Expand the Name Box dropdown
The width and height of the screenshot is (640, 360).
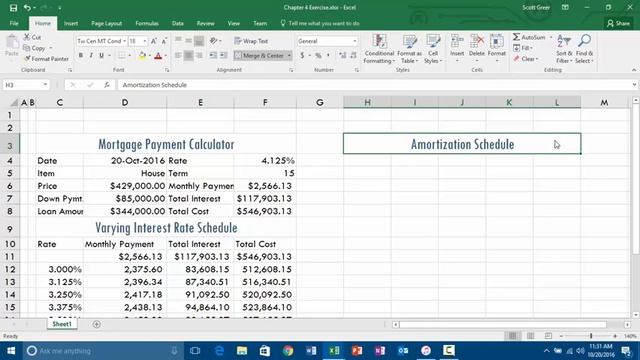[45, 85]
